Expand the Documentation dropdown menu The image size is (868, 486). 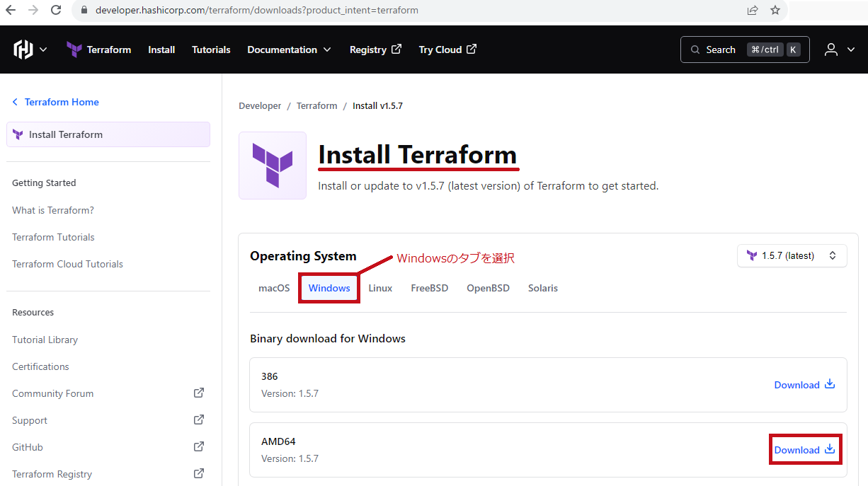tap(289, 50)
